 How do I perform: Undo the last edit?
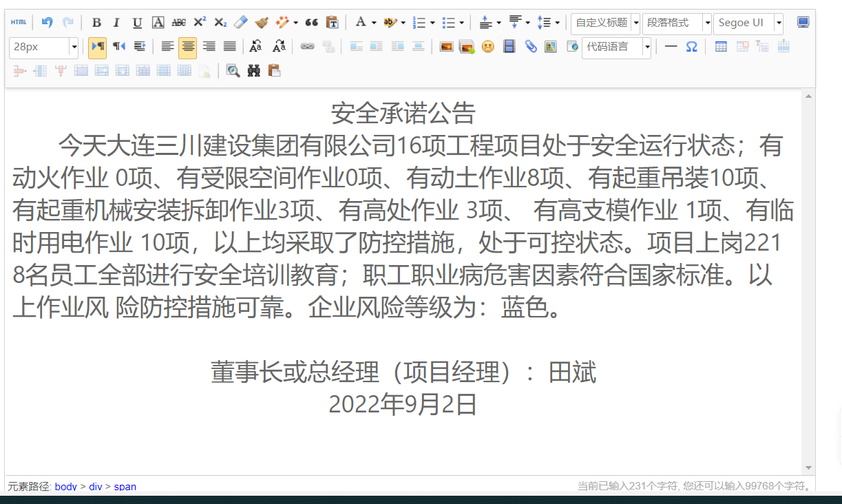[47, 22]
